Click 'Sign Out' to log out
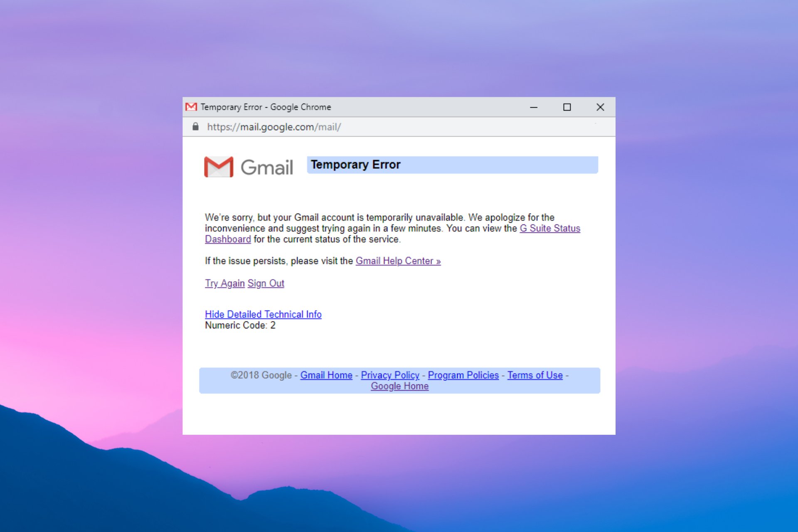The height and width of the screenshot is (532, 798). tap(266, 283)
